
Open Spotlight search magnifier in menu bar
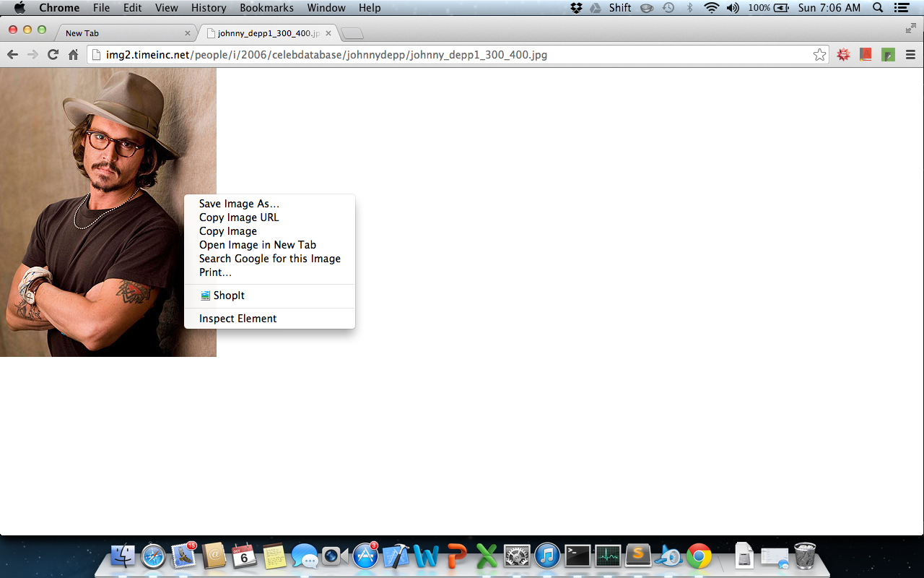tap(878, 8)
